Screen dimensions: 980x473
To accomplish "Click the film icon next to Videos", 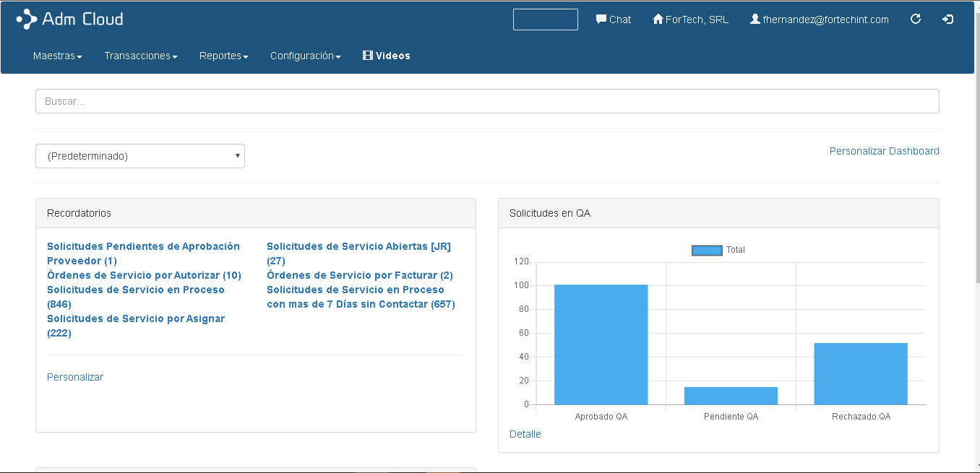I will [x=368, y=55].
